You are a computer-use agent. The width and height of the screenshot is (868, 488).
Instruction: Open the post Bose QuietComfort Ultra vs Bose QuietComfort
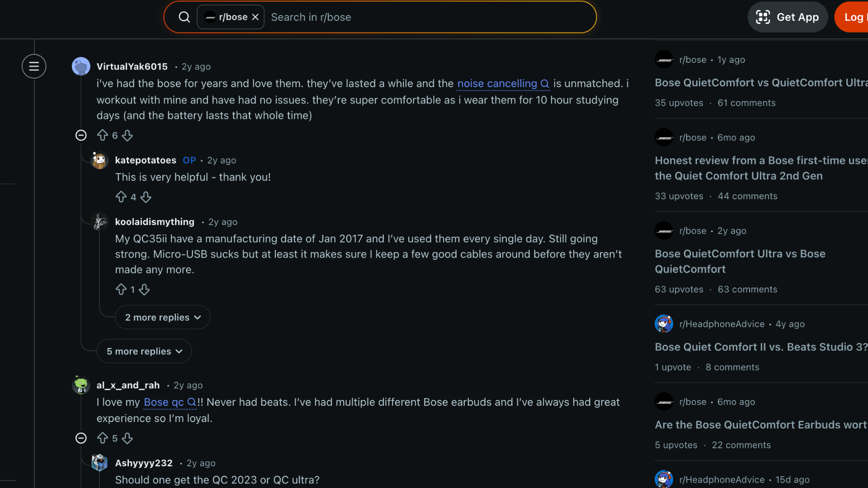tap(740, 261)
